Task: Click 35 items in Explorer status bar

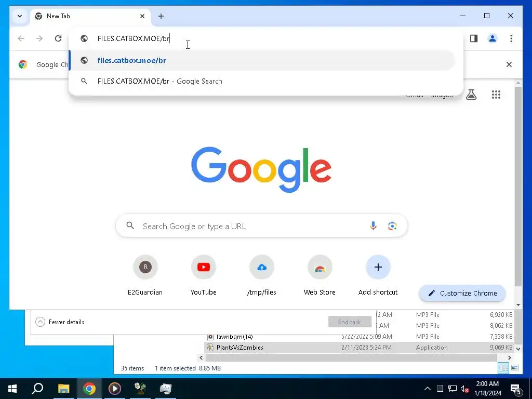Action: pos(132,368)
